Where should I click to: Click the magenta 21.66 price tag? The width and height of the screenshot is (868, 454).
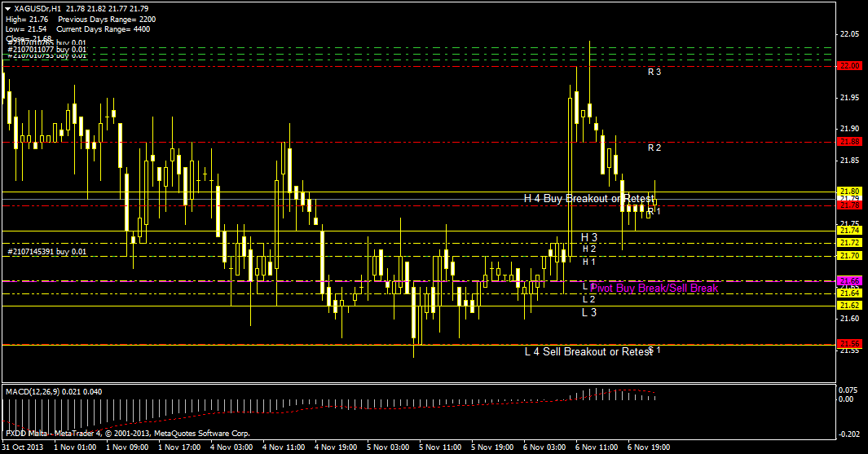[850, 281]
